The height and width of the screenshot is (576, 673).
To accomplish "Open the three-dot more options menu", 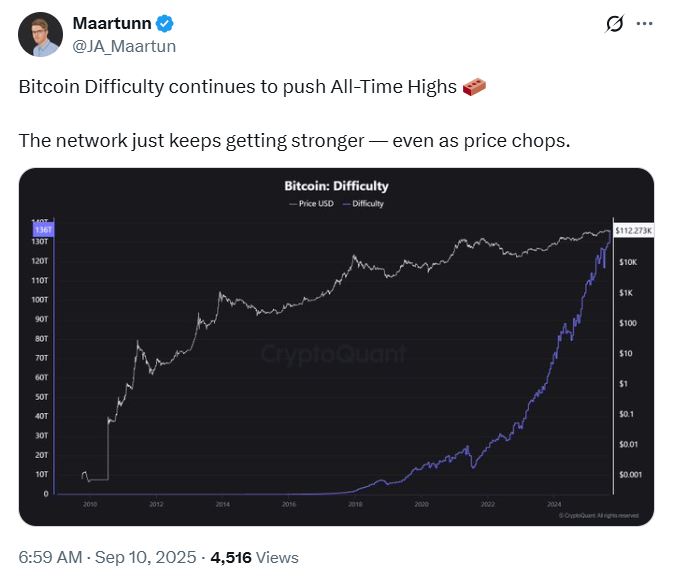I will 645,23.
